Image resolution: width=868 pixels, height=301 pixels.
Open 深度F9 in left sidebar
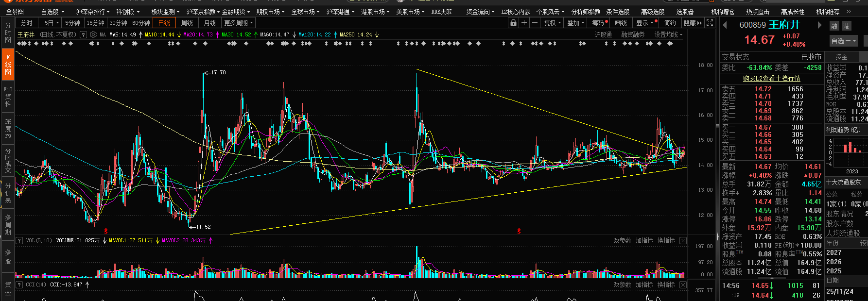[8, 128]
